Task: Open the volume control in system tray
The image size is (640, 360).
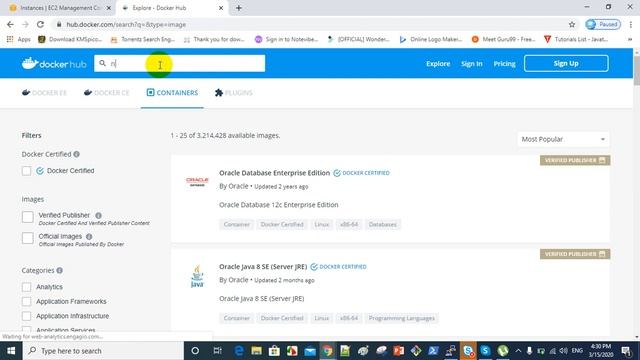Action: (x=564, y=351)
